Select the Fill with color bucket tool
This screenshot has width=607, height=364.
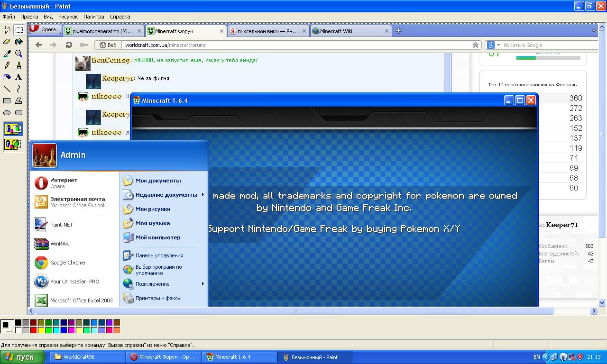point(19,42)
